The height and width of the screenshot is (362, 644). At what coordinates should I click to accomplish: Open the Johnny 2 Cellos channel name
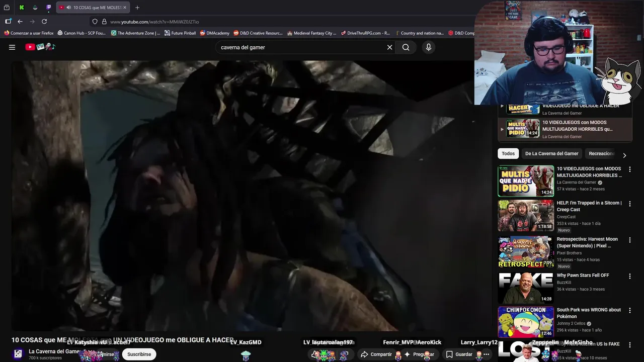pyautogui.click(x=571, y=324)
